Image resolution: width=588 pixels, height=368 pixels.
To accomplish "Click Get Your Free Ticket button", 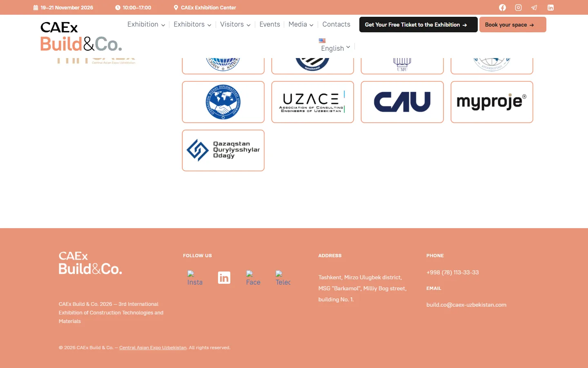I will point(418,25).
